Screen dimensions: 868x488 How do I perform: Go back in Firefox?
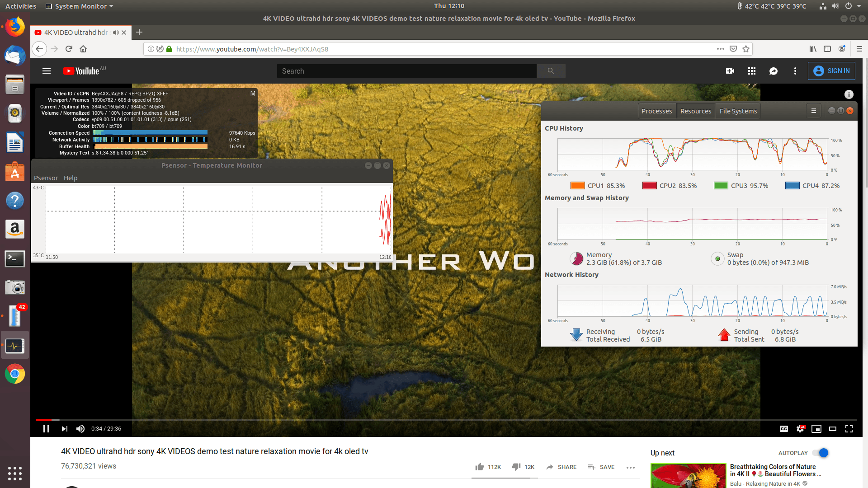click(x=40, y=49)
